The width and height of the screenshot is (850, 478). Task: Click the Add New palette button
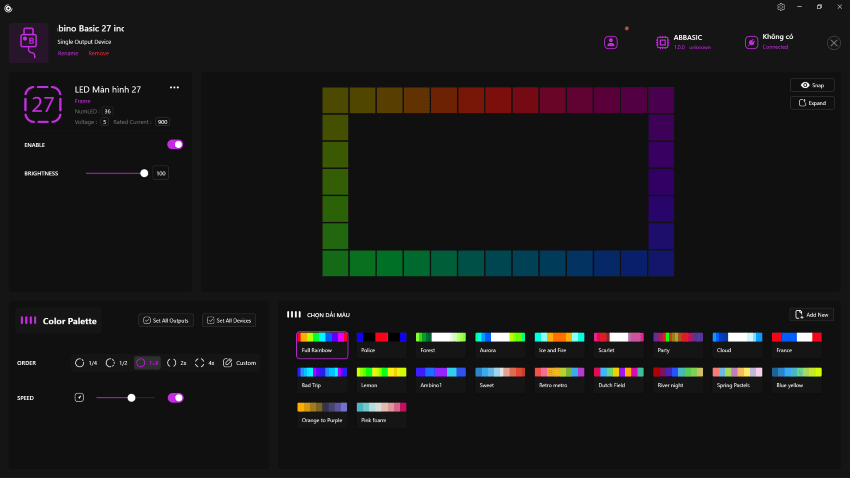click(811, 314)
